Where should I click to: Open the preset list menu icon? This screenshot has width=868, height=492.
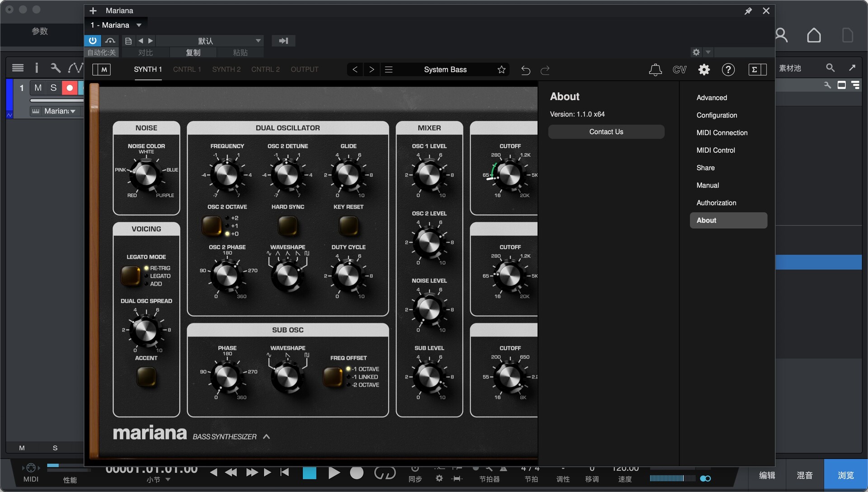[x=388, y=70]
